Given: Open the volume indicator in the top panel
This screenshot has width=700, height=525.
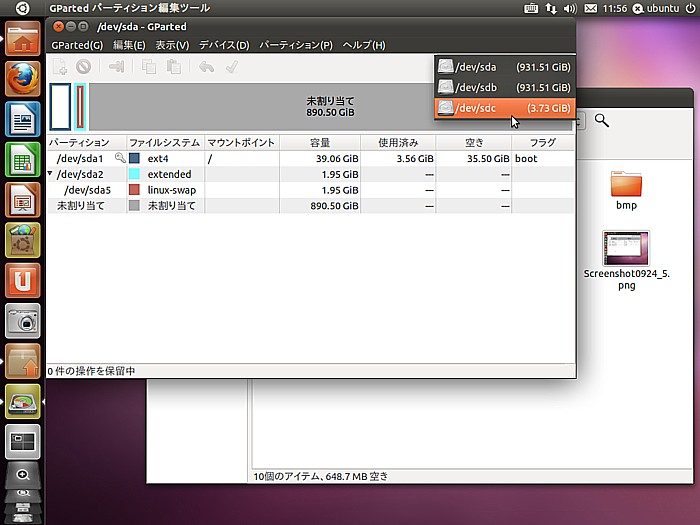Looking at the screenshot, I should 570,8.
